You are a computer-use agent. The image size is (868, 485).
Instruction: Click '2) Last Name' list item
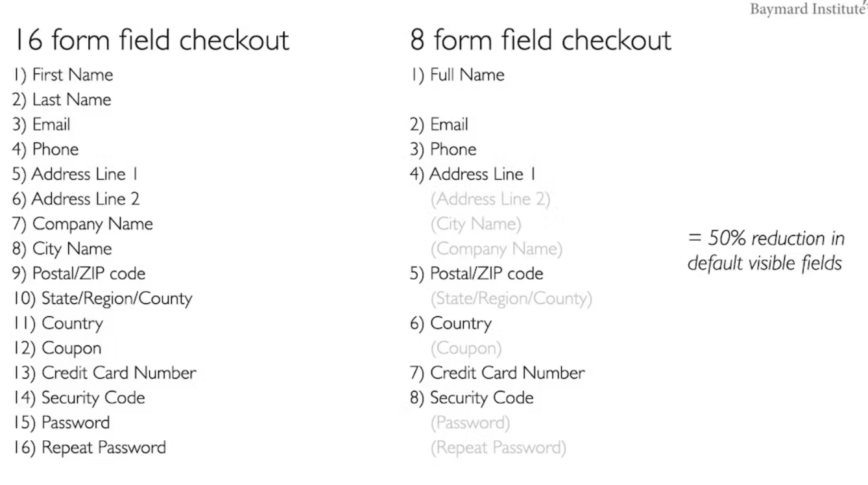pos(61,99)
